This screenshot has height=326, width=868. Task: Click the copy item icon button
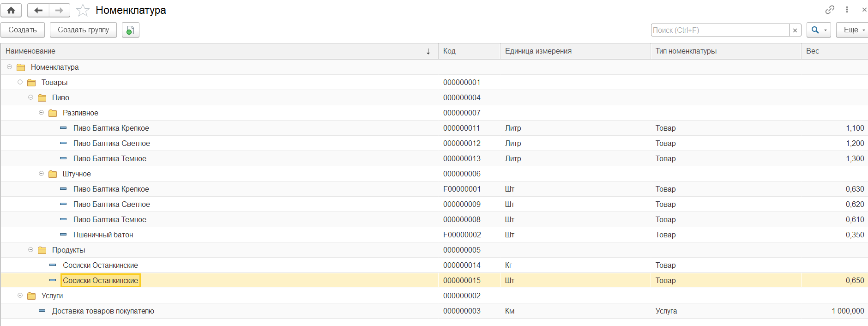[x=130, y=30]
